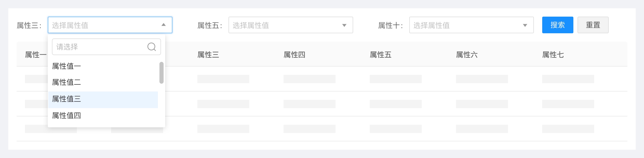Open the 属性五 select box
The image size is (644, 158).
[x=286, y=25]
